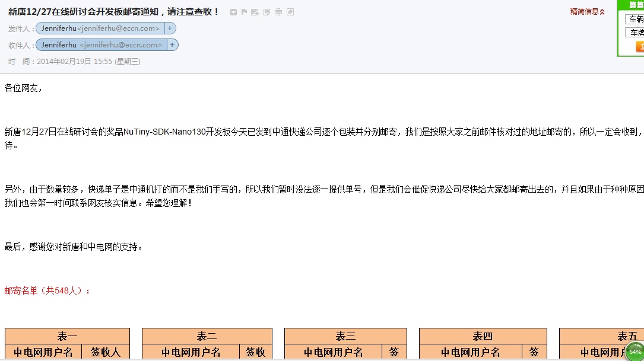Click 签收人 column header in 表一
Viewport: 644px width, 361px height.
tap(106, 352)
